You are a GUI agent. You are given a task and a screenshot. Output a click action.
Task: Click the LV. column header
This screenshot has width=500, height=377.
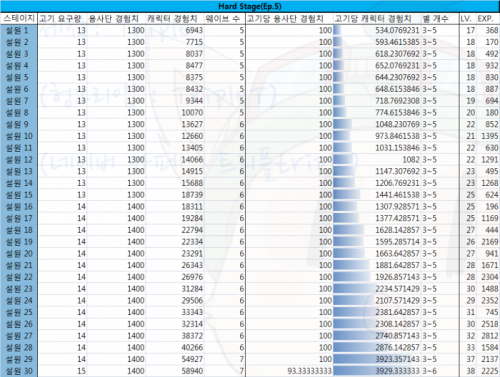468,18
